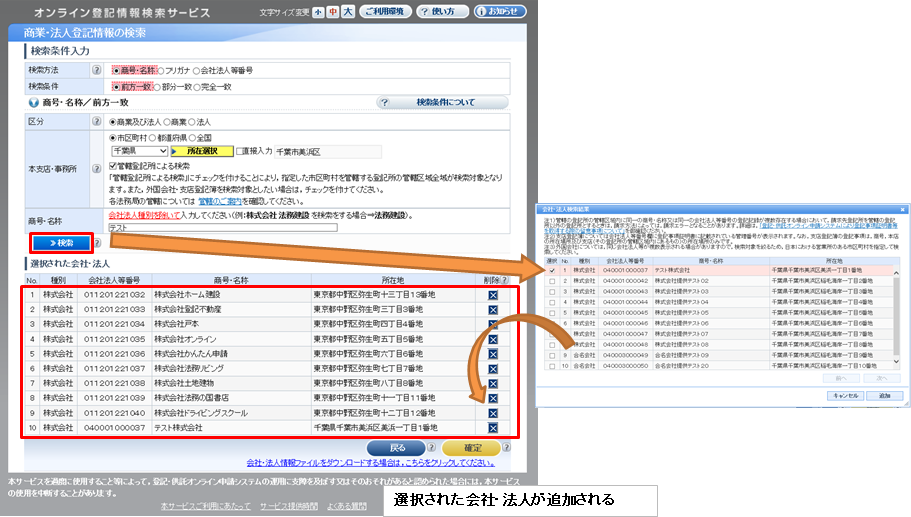Set font size to medium (中)
This screenshot has height=517, width=911.
pos(333,12)
